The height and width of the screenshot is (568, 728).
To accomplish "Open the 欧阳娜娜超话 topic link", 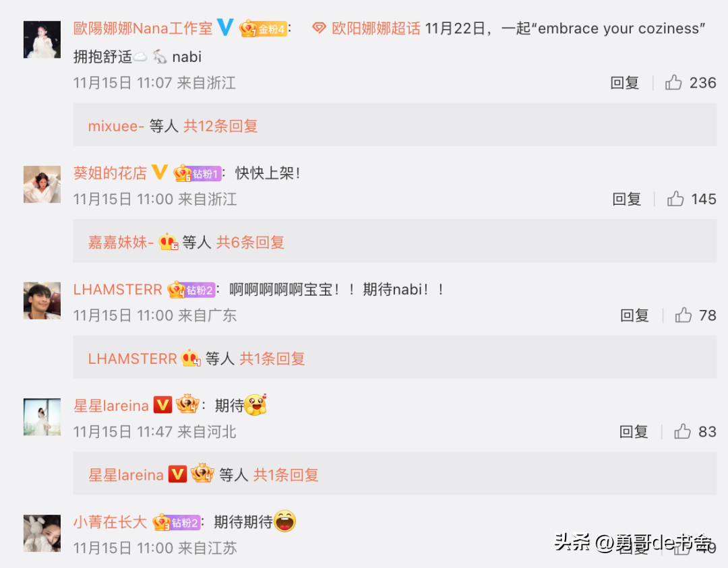I will [376, 28].
